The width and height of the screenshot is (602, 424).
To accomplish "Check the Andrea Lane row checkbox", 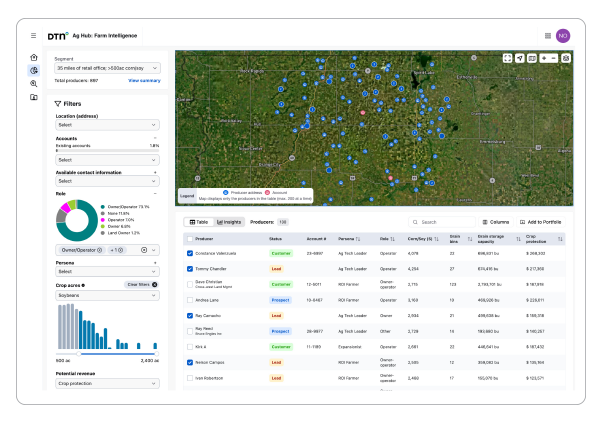I will click(190, 300).
